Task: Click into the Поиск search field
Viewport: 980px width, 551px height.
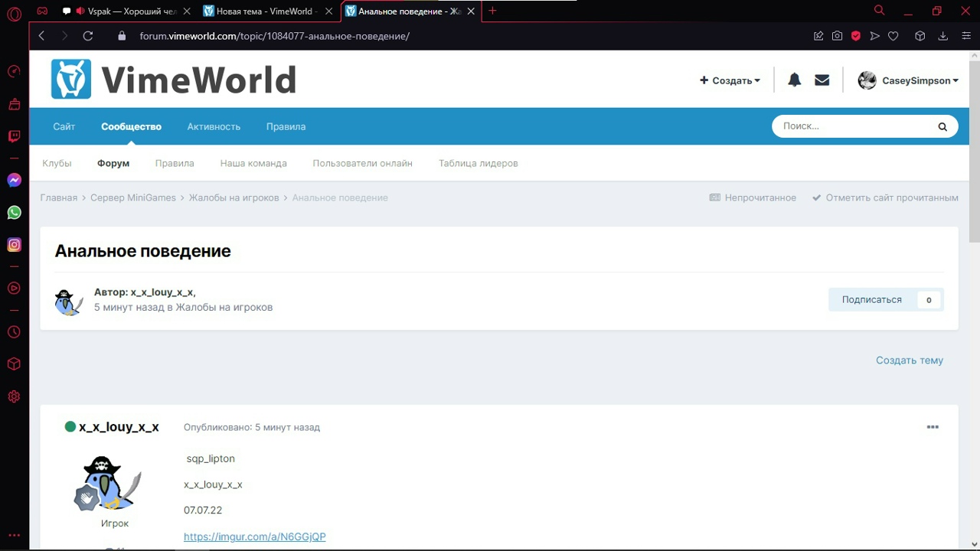Action: [850, 126]
